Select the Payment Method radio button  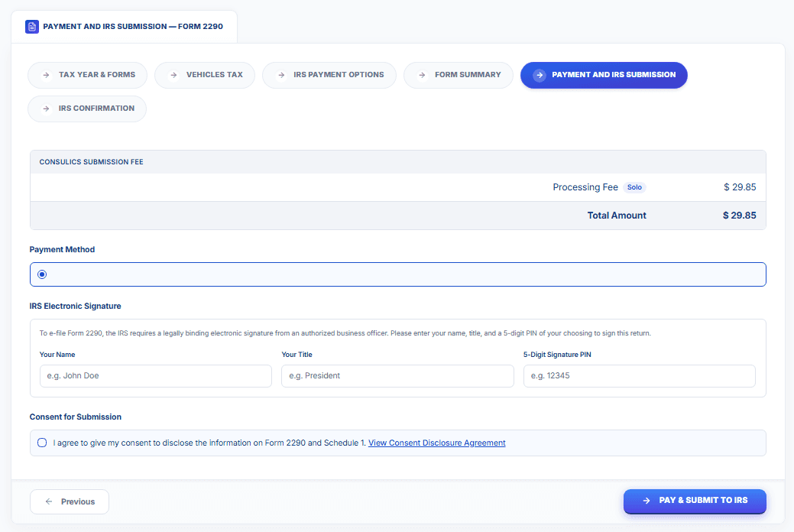tap(42, 274)
